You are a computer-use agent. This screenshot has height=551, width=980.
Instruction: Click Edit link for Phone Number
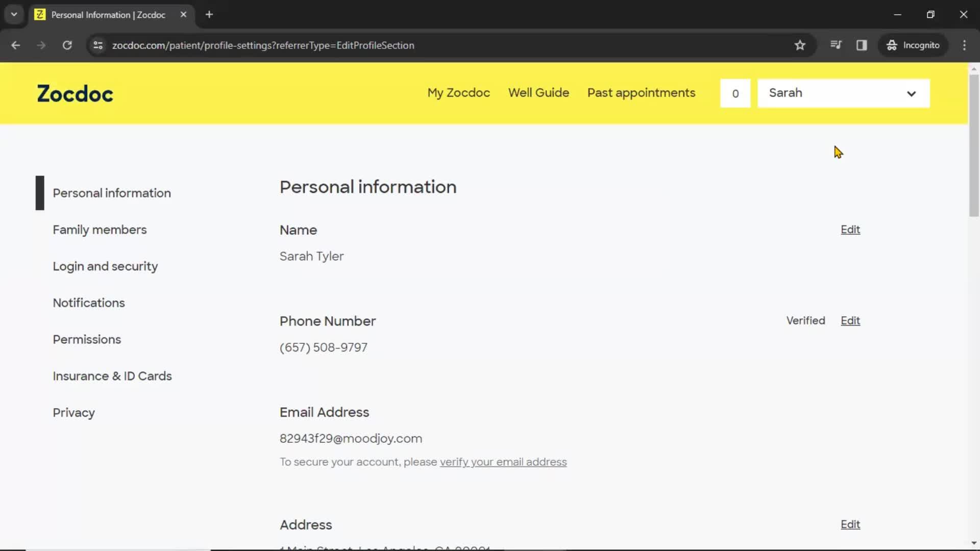(850, 320)
